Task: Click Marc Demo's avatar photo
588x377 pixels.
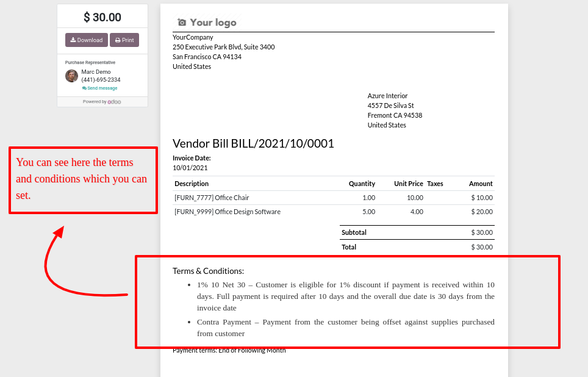Action: 72,76
